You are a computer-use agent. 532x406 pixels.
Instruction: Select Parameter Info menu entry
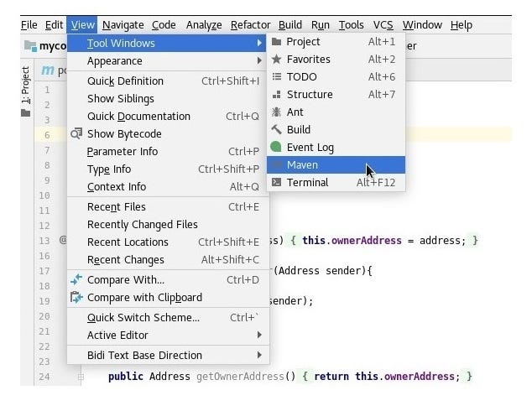point(168,152)
